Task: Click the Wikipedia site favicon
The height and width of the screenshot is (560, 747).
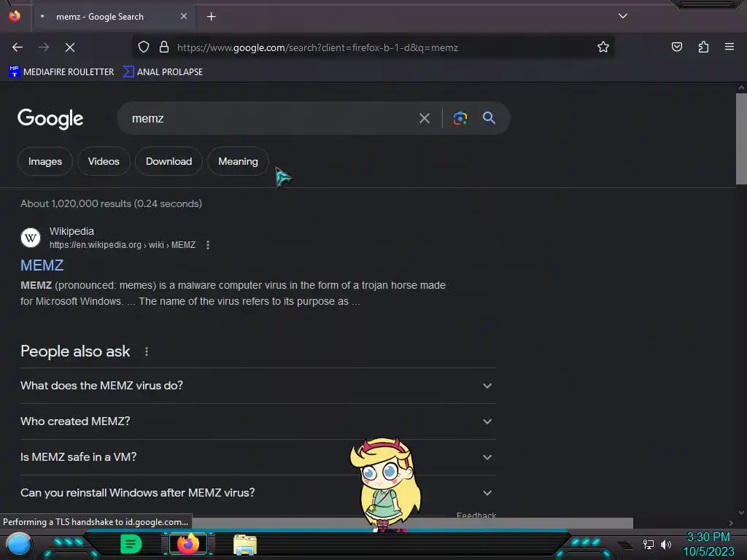Action: tap(31, 238)
